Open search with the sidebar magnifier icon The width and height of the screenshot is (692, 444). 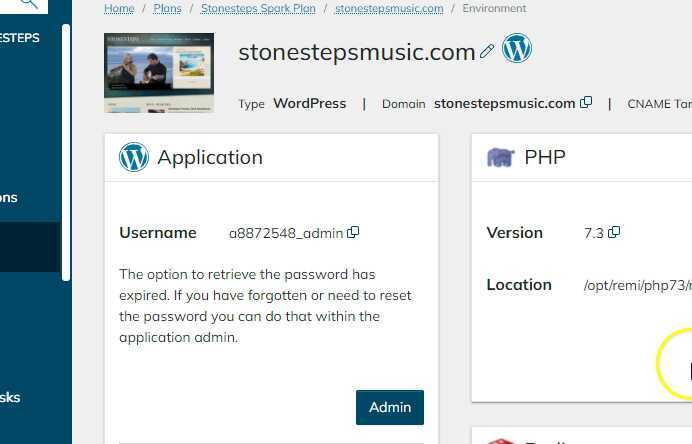click(x=28, y=3)
